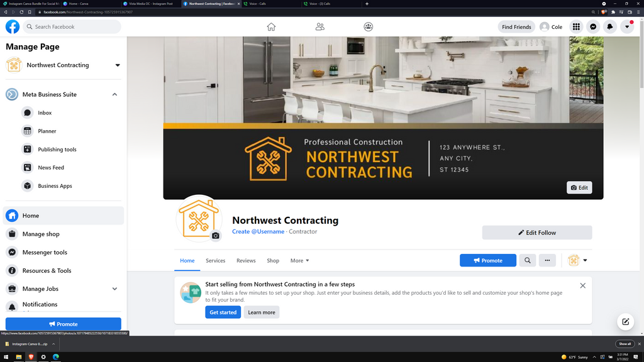This screenshot has width=644, height=362.
Task: Click the Search Facebook field
Action: (x=72, y=26)
